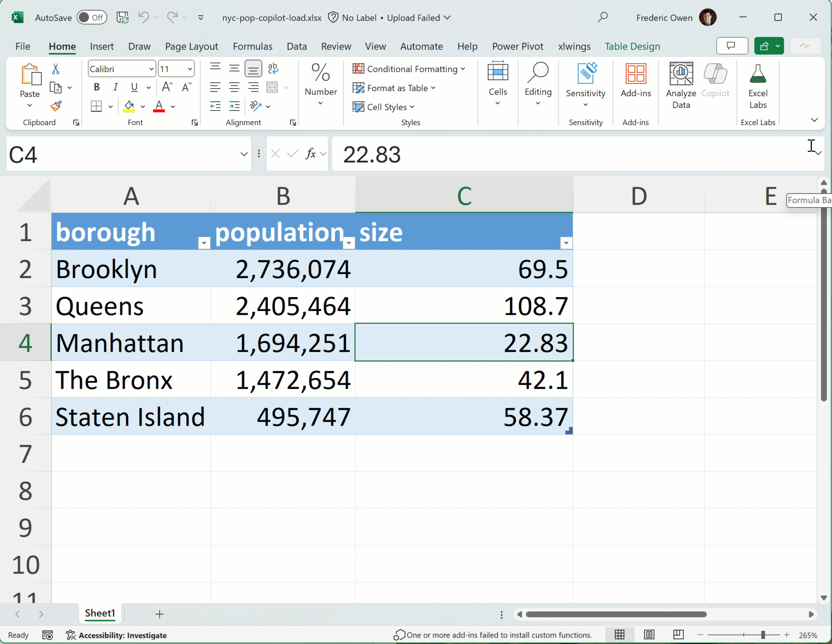Viewport: 832px width, 644px height.
Task: Open Conditional Formatting dropdown
Action: pos(409,69)
